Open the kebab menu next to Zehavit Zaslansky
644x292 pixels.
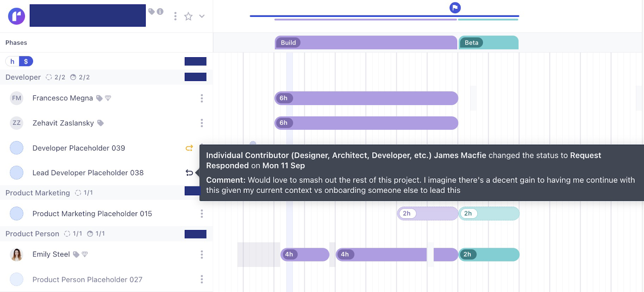(202, 123)
